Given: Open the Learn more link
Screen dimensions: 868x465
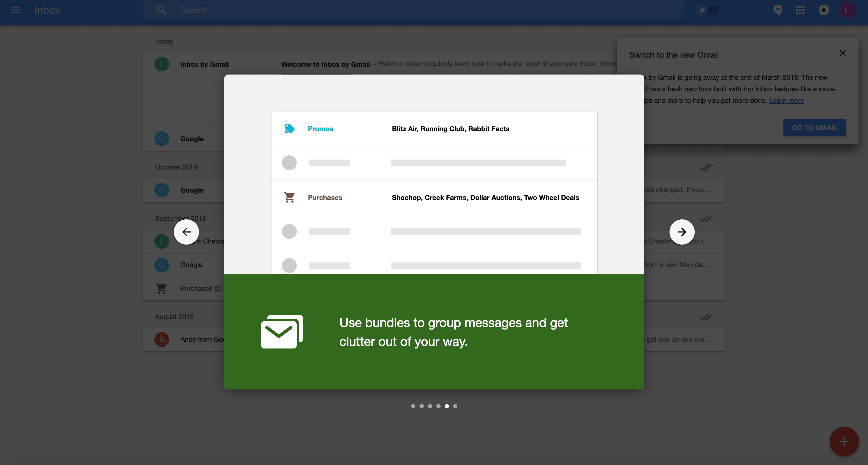Looking at the screenshot, I should (786, 101).
